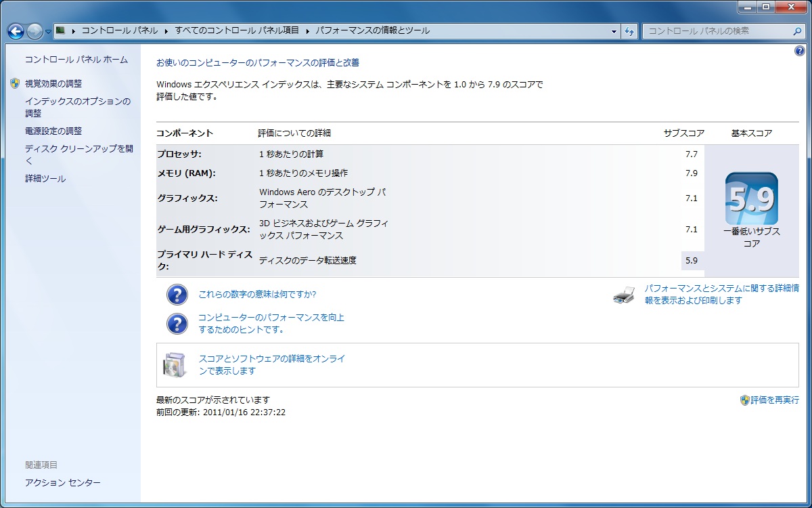
Task: Click the 5.9 base score badge
Action: 752,198
